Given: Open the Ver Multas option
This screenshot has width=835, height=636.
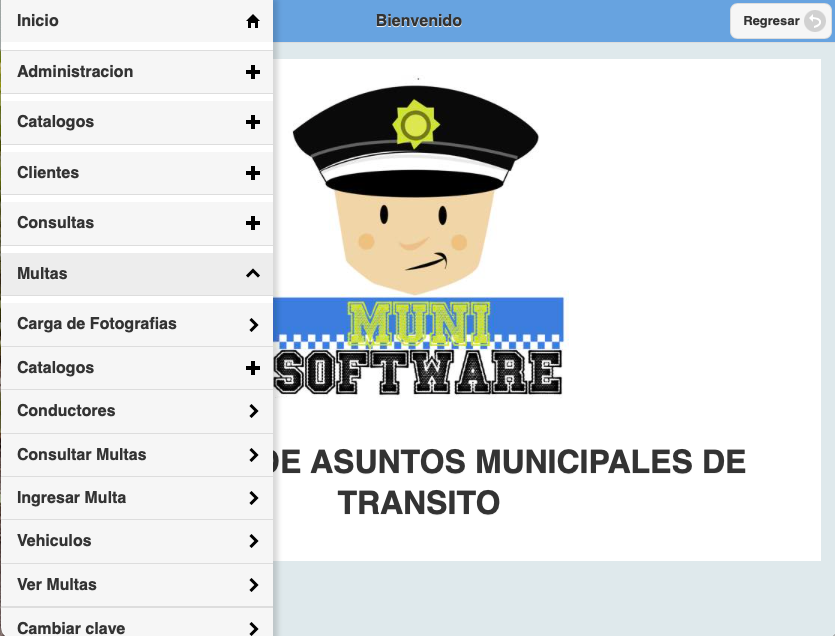Looking at the screenshot, I should tap(57, 584).
